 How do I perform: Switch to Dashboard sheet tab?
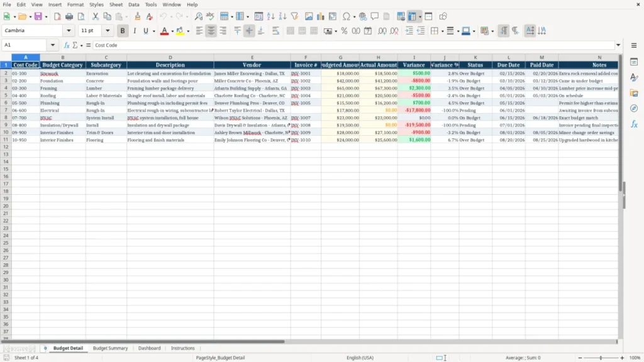(x=150, y=348)
